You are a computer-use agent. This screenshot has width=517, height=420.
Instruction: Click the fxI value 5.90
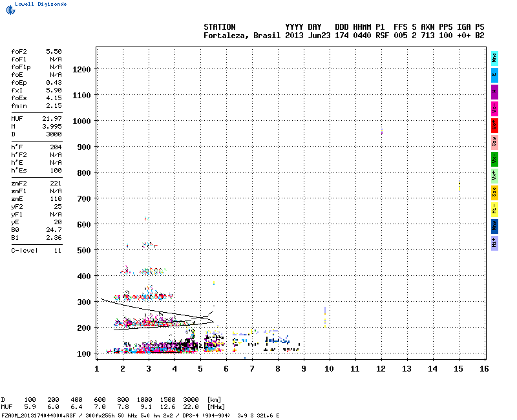click(54, 90)
